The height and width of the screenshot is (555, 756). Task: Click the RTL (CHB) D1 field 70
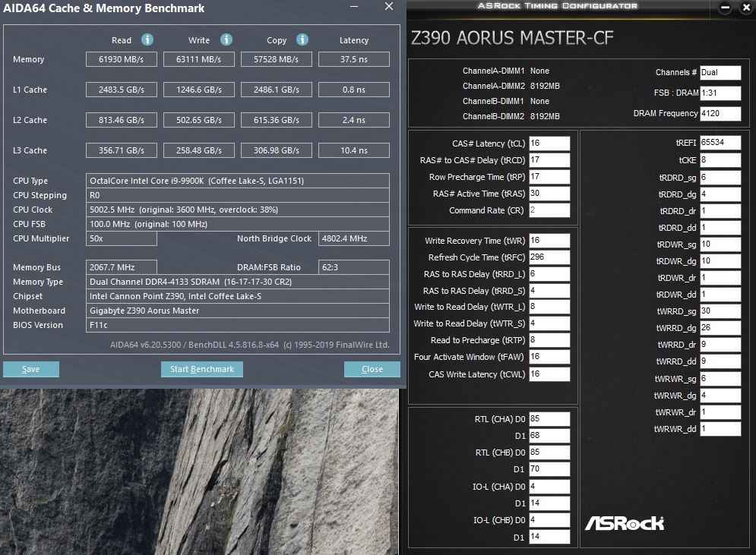[549, 469]
